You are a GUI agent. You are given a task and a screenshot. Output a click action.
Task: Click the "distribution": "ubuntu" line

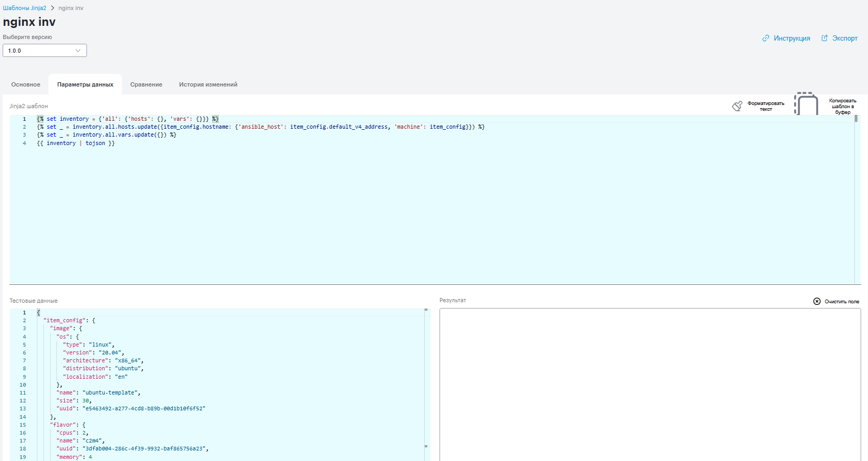coord(103,368)
